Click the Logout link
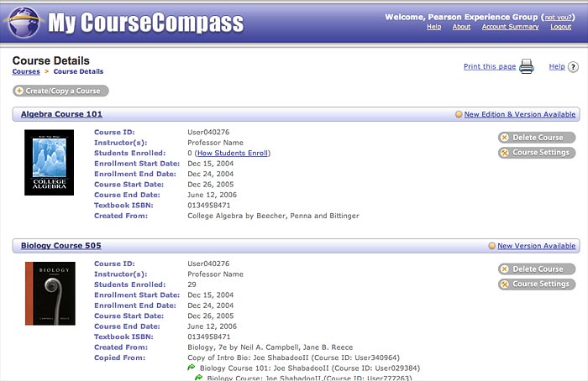The image size is (588, 381). click(x=560, y=27)
